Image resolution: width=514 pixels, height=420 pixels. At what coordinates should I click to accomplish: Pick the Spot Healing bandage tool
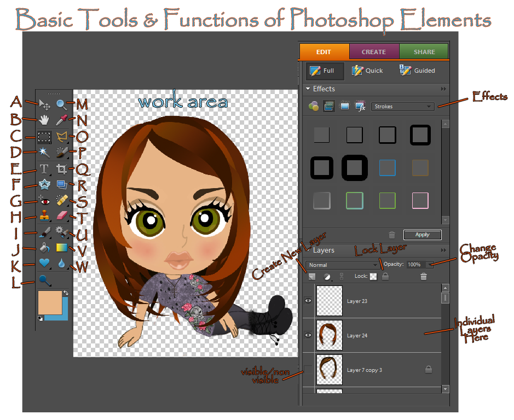coord(62,200)
